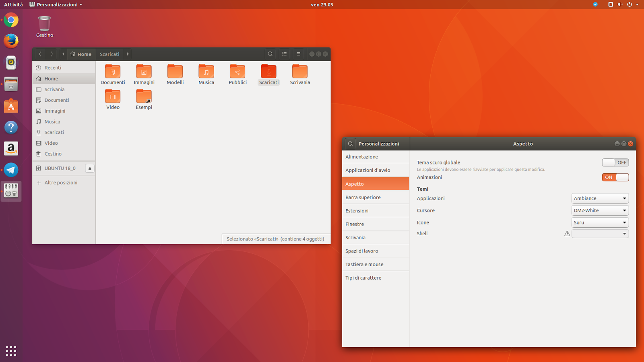Viewport: 644px width, 362px height.
Task: Open the Icone theme dropdown
Action: 600,222
